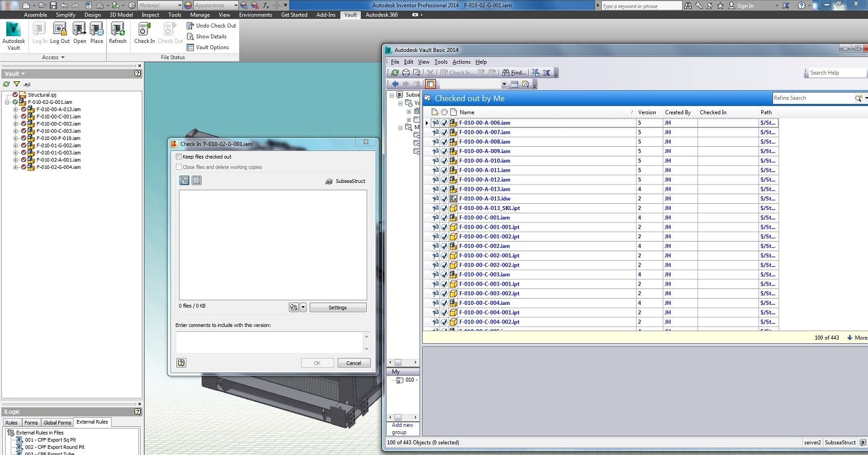Click tree view icon in Check In dialog
Viewport: 868px width, 455px height.
tap(184, 181)
